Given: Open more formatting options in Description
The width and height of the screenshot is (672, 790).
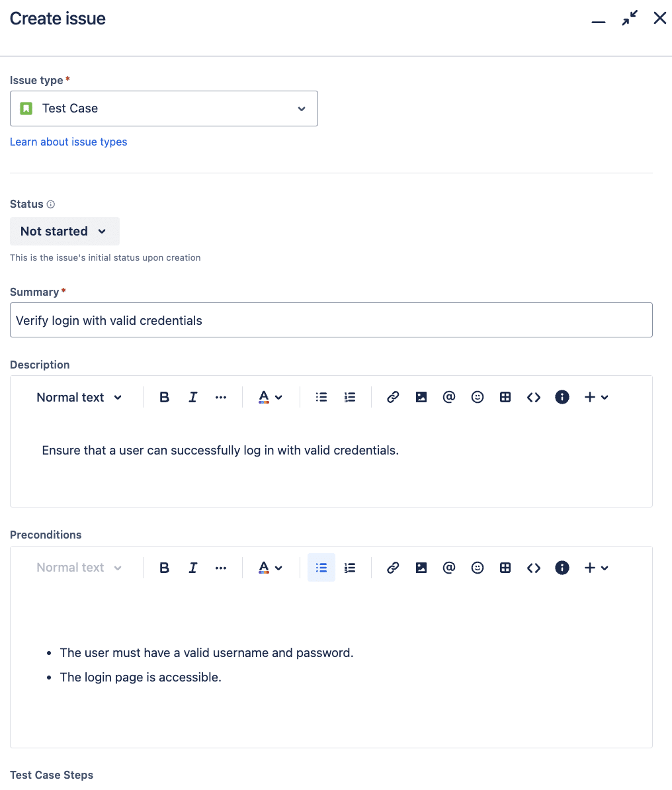Looking at the screenshot, I should [x=221, y=397].
